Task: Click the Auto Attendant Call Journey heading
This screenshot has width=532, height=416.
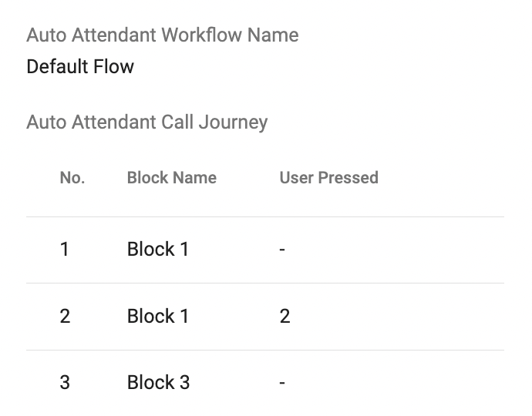Action: point(147,122)
